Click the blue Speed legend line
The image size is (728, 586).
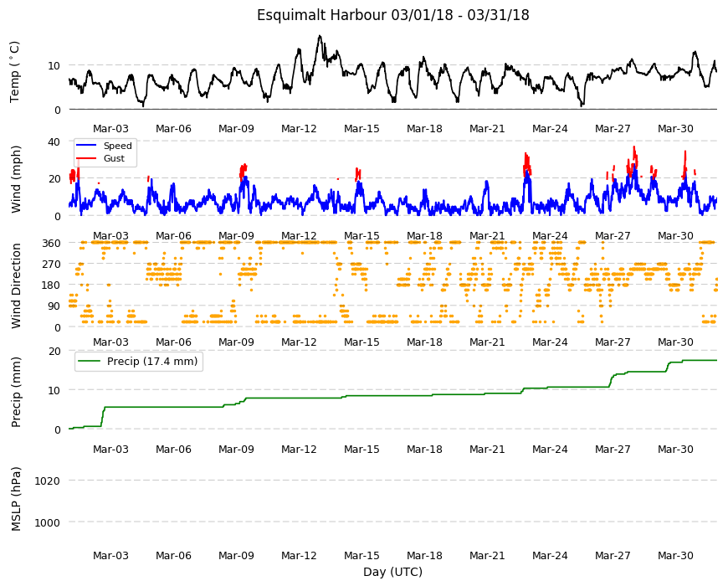pyautogui.click(x=86, y=146)
